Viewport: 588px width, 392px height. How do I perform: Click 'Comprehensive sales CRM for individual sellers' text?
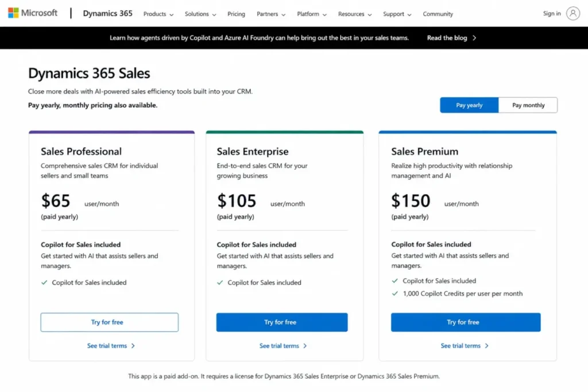click(99, 170)
